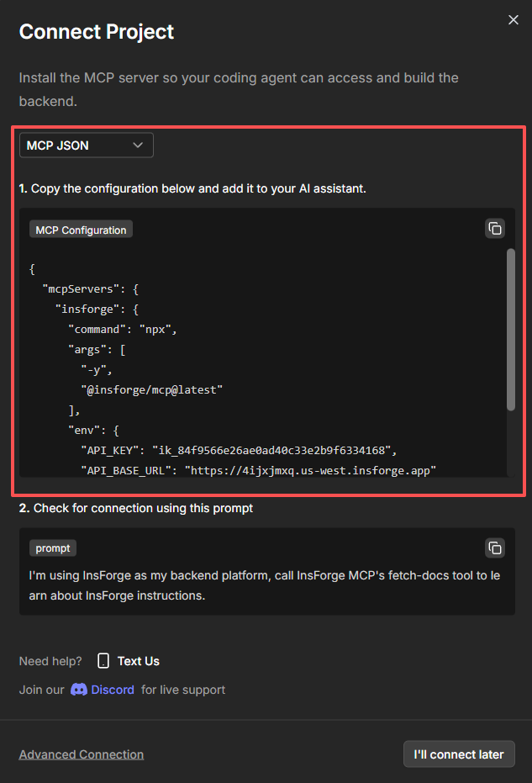The height and width of the screenshot is (783, 532).
Task: Dismiss the Connect Project dialog
Action: click(x=513, y=19)
